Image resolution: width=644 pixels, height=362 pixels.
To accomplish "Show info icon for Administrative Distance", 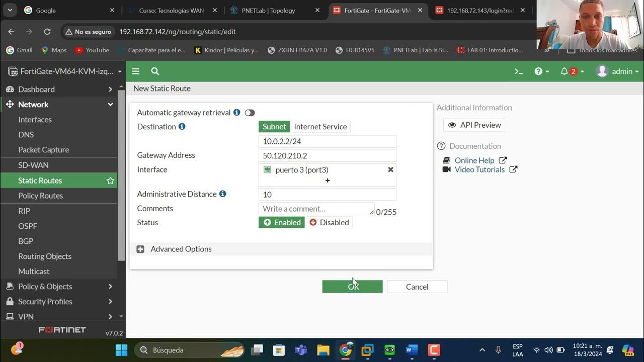I will point(223,194).
